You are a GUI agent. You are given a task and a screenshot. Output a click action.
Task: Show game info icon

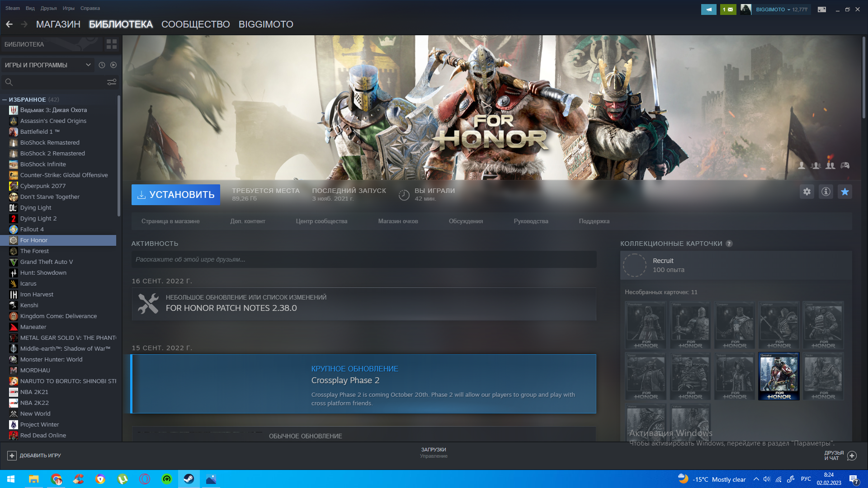click(826, 192)
